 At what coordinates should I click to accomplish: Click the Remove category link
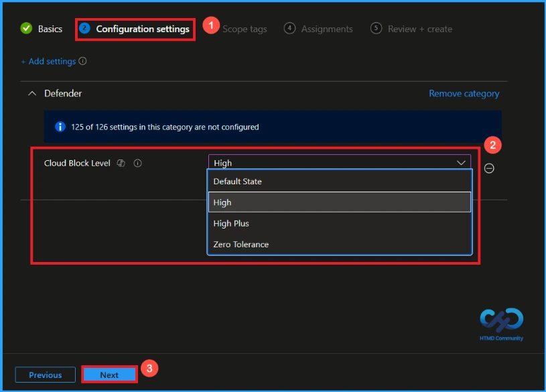click(x=464, y=93)
